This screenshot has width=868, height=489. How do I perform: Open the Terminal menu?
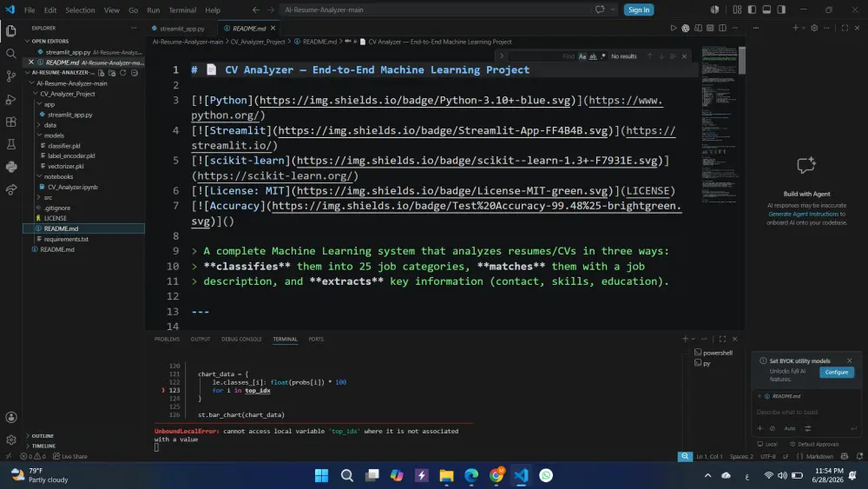coord(182,10)
